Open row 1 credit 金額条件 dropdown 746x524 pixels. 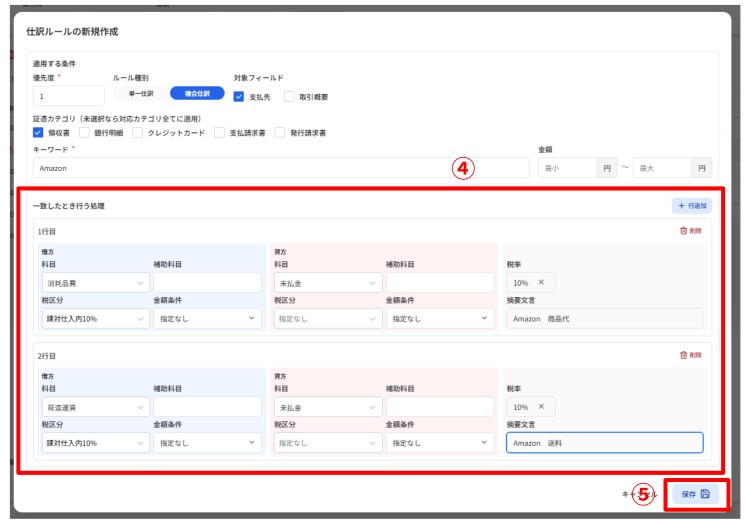coord(440,318)
